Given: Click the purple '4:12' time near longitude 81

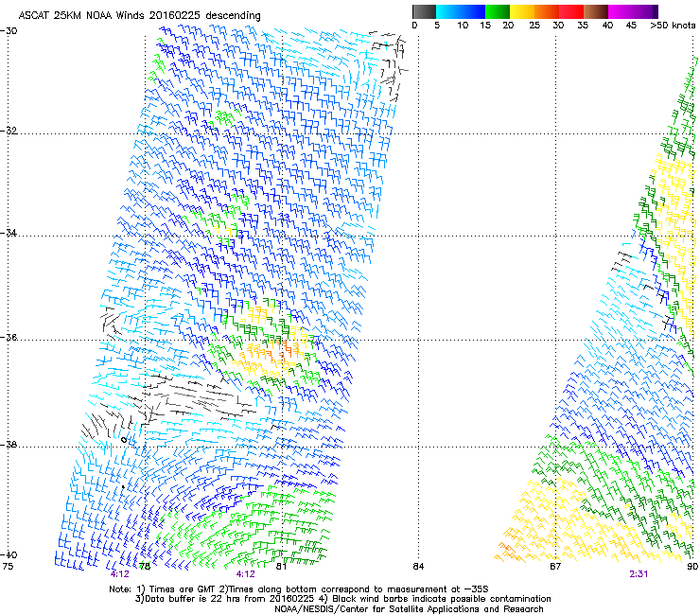Looking at the screenshot, I should pos(246,574).
